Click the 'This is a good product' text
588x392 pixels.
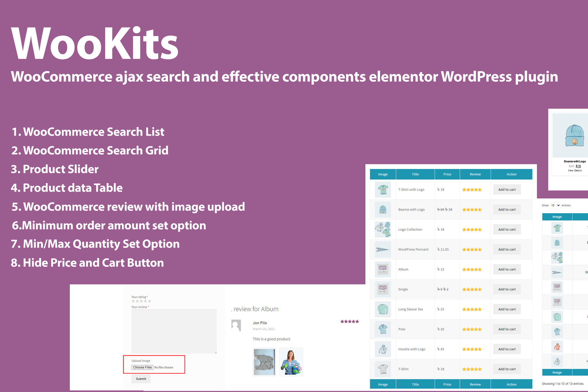tap(271, 339)
